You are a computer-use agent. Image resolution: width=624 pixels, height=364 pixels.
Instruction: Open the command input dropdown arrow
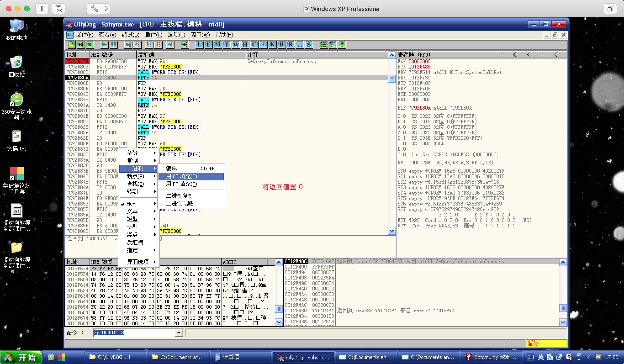pos(179,333)
